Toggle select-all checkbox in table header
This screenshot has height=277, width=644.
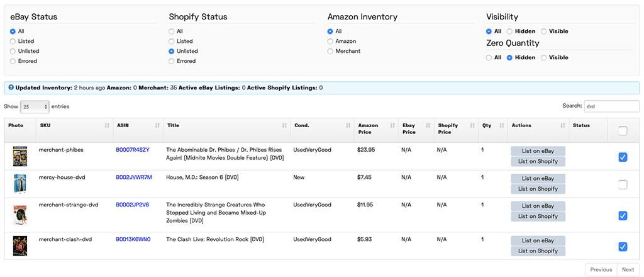(x=623, y=131)
